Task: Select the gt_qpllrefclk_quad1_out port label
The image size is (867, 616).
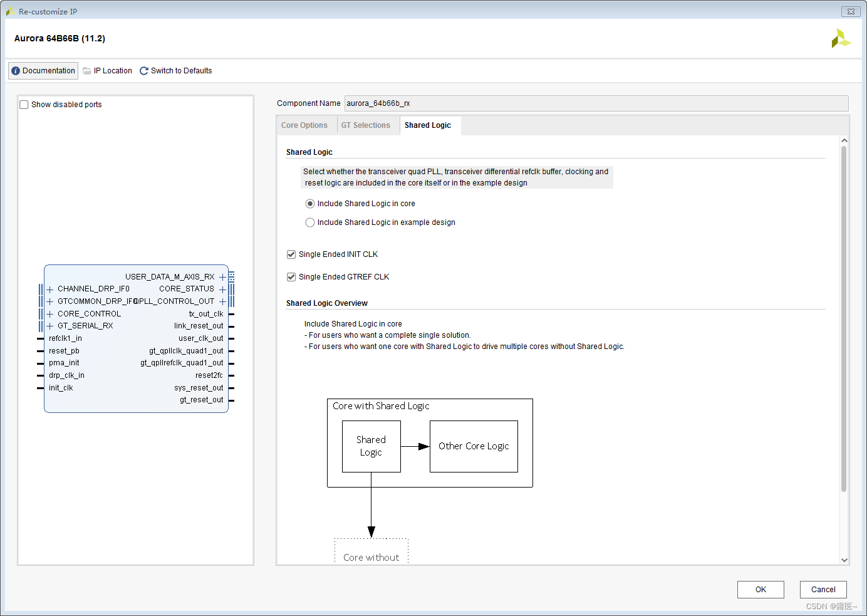Action: click(182, 363)
